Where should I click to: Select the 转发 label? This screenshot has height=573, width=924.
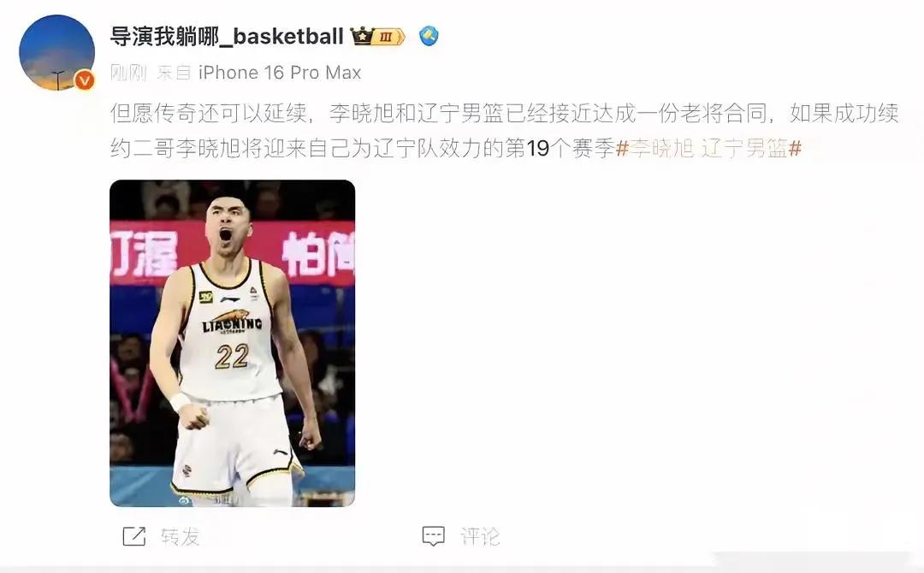point(180,536)
